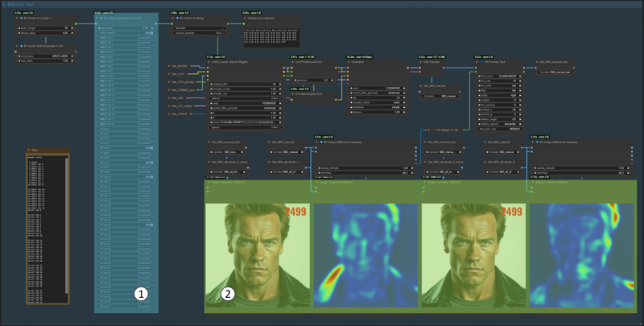Screen dimensions: 644x326
Task: Open category_filter dropdown in LoRA Loader
Action: coord(246,85)
